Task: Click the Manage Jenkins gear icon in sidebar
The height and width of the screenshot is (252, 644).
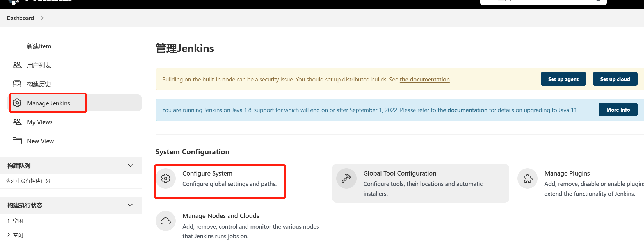Action: point(17,103)
